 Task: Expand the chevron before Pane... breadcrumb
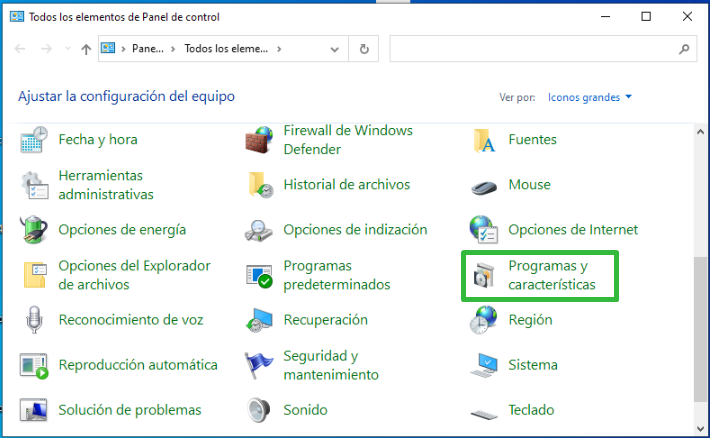(x=123, y=49)
